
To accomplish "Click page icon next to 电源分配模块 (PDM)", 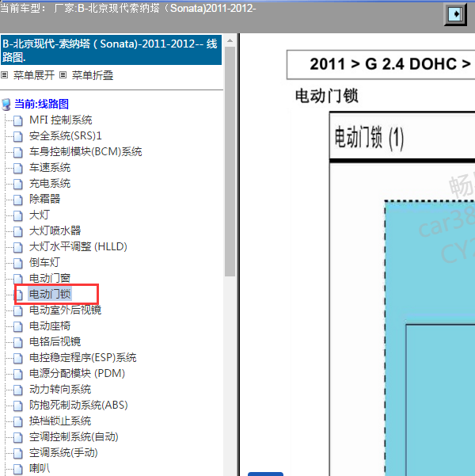I will [18, 374].
